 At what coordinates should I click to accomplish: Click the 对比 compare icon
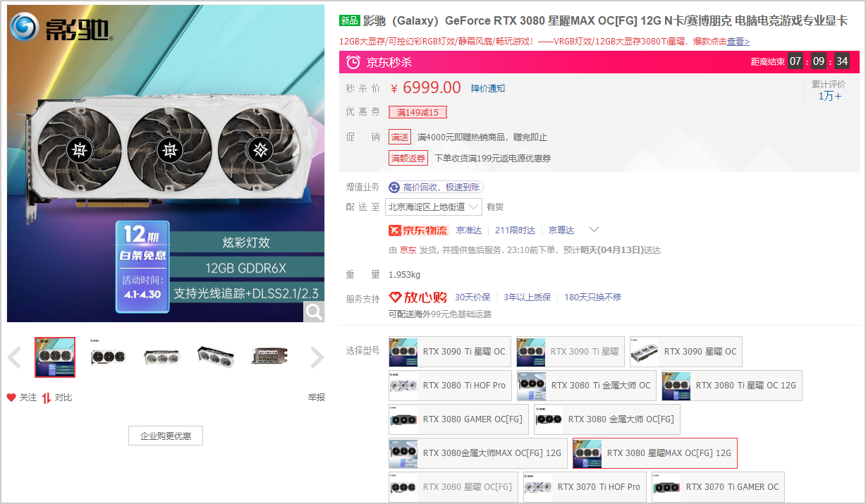coord(47,398)
